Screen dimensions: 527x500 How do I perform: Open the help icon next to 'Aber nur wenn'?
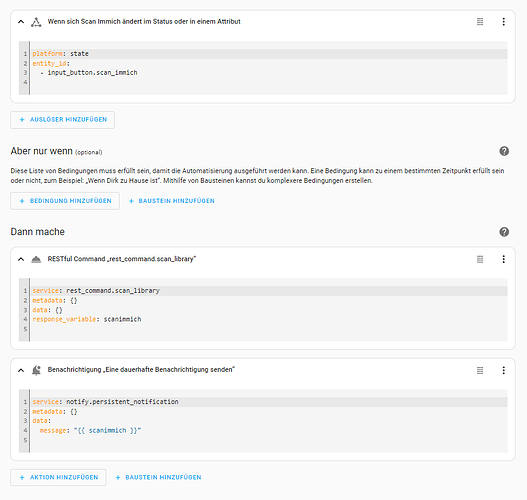[504, 151]
